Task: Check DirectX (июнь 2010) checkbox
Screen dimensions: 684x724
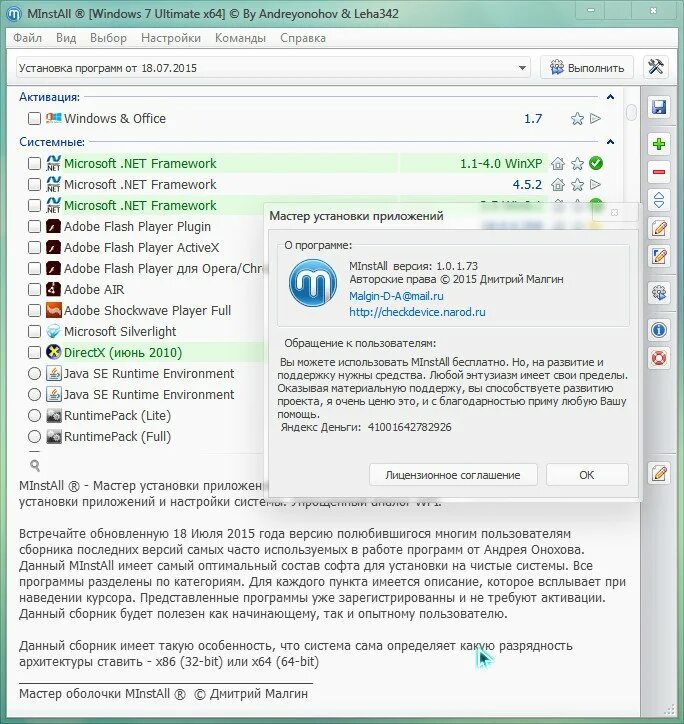Action: (x=34, y=353)
